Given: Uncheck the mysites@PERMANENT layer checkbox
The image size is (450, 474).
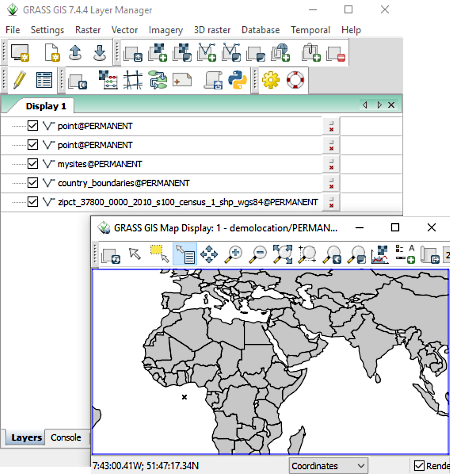Looking at the screenshot, I should 33,164.
